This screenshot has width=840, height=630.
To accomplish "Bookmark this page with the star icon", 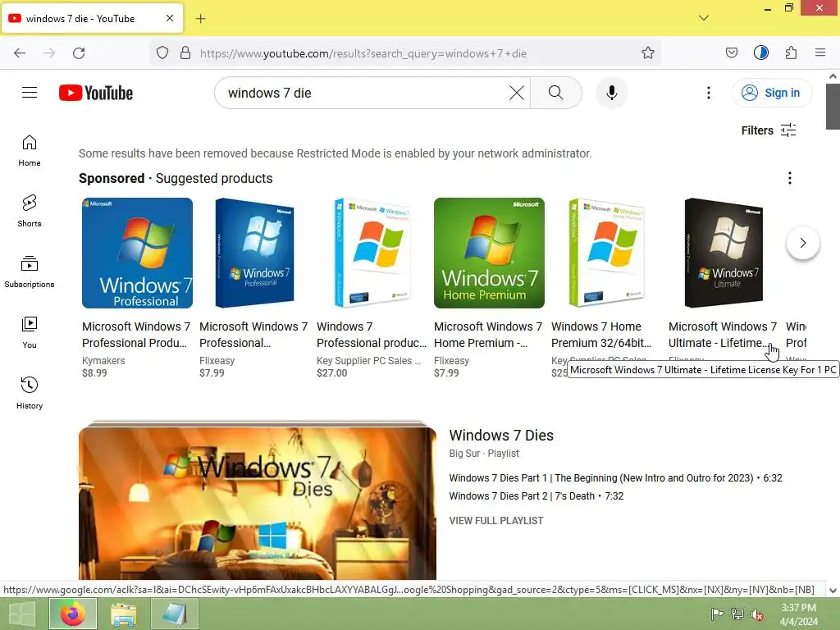I will (648, 53).
